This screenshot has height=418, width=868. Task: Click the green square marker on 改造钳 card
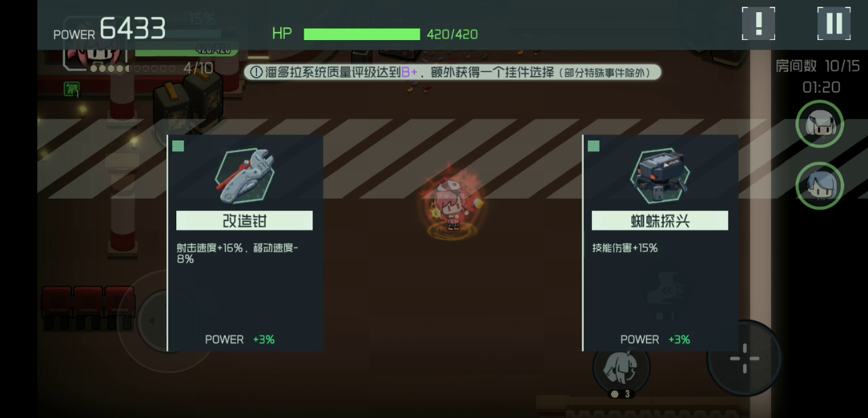pyautogui.click(x=178, y=146)
